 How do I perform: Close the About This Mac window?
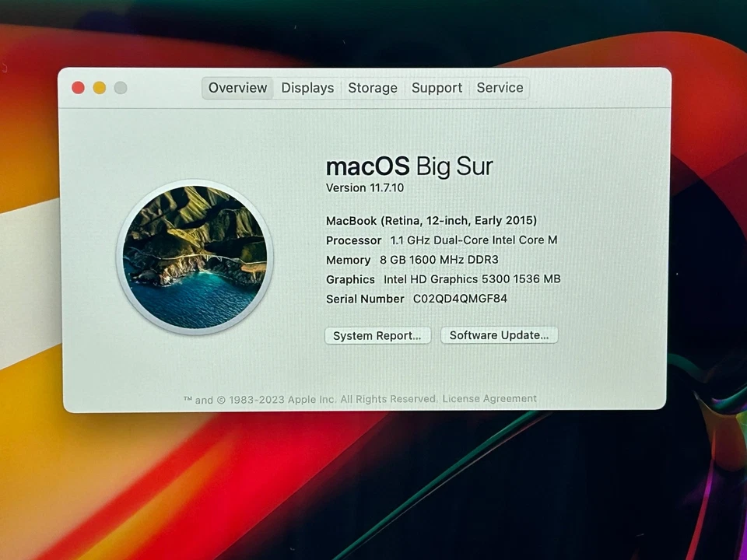(x=78, y=87)
